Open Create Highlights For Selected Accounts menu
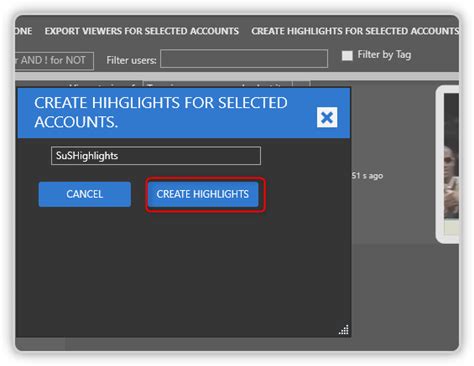The width and height of the screenshot is (474, 366). click(355, 31)
